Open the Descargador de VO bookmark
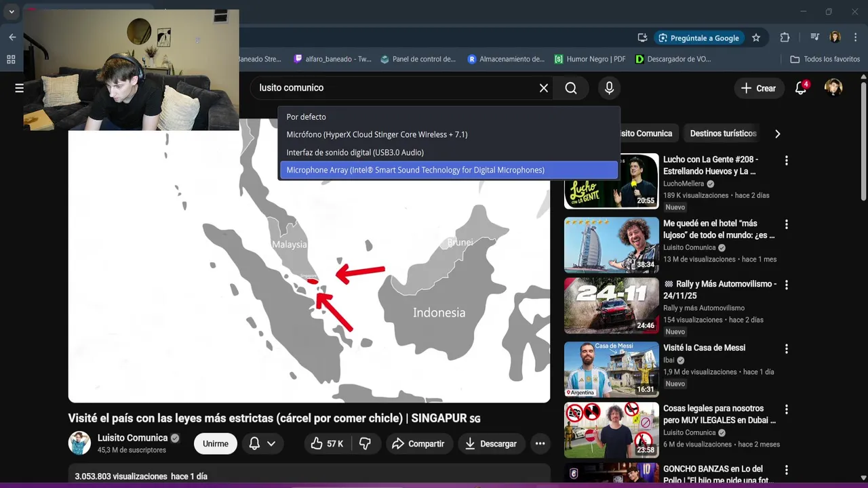This screenshot has width=868, height=488. (673, 60)
